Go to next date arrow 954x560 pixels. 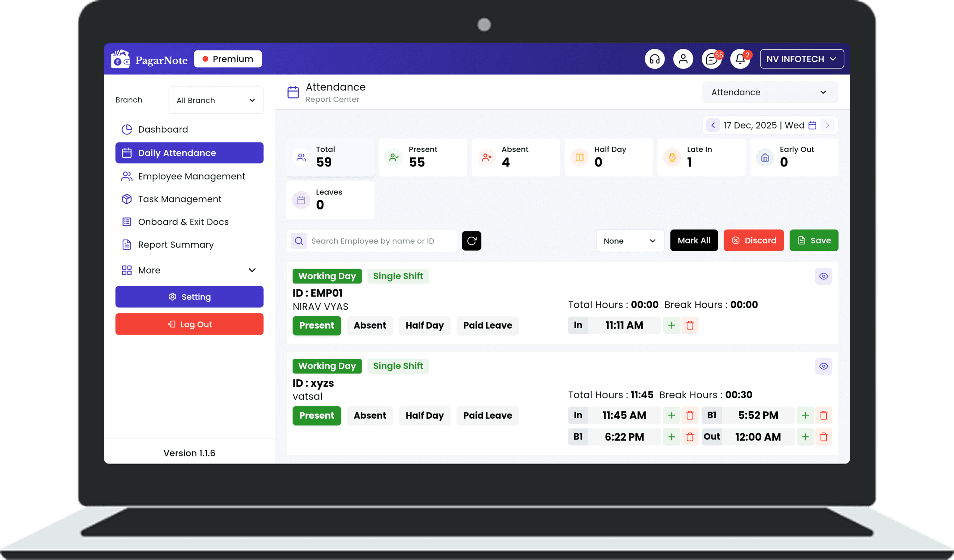[827, 125]
